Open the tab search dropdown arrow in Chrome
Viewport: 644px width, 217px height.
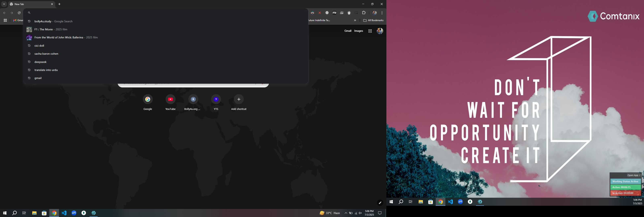point(4,4)
